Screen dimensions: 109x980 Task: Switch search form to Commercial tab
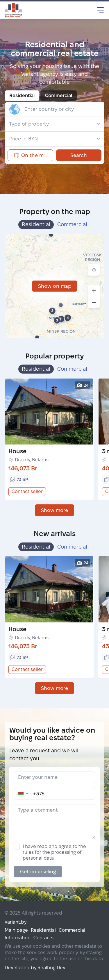[x=58, y=95]
